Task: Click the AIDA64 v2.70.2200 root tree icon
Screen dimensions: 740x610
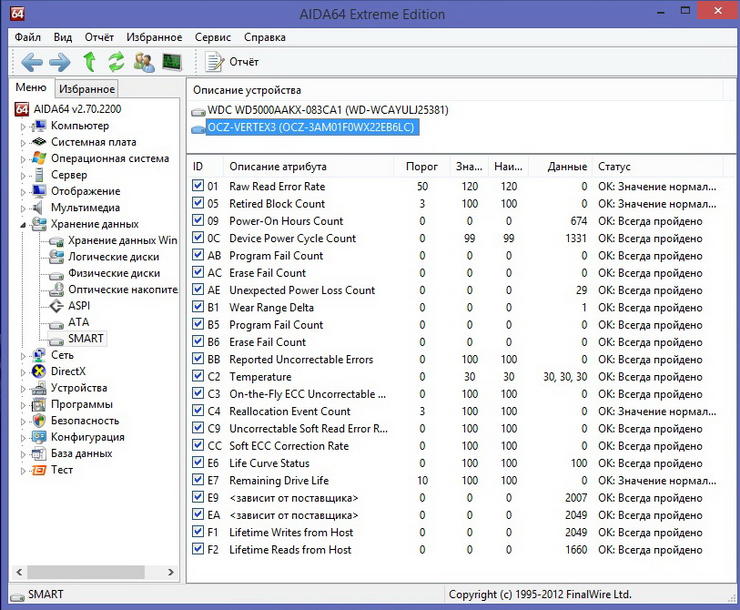Action: tap(22, 109)
